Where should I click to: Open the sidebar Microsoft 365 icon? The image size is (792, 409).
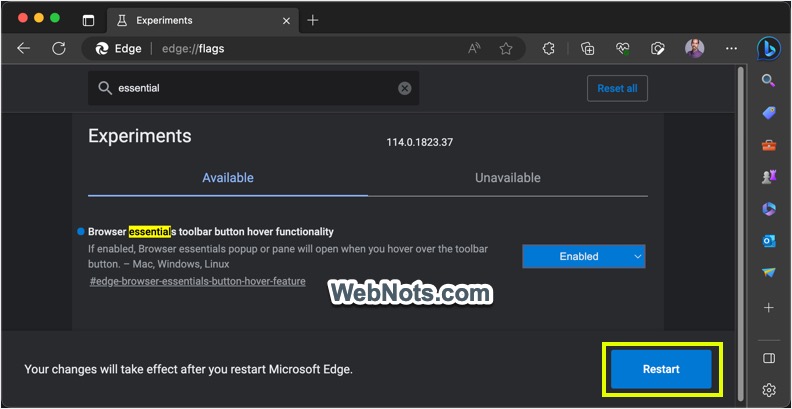769,209
